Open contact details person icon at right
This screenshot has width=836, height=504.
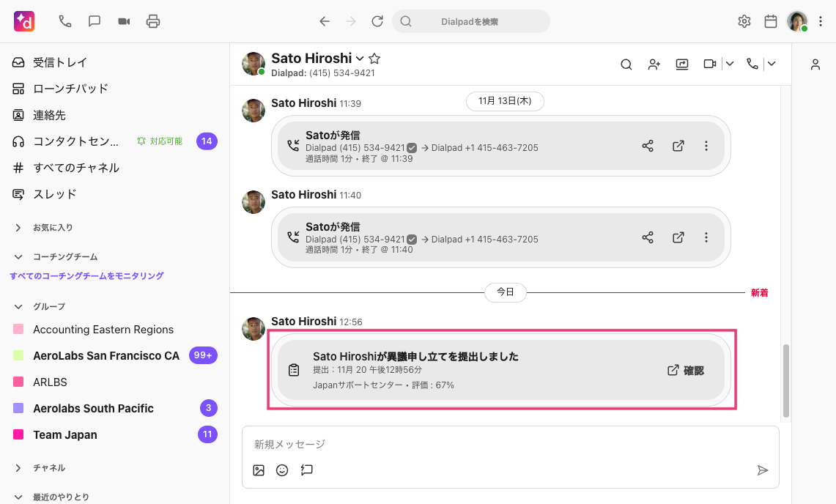click(815, 65)
